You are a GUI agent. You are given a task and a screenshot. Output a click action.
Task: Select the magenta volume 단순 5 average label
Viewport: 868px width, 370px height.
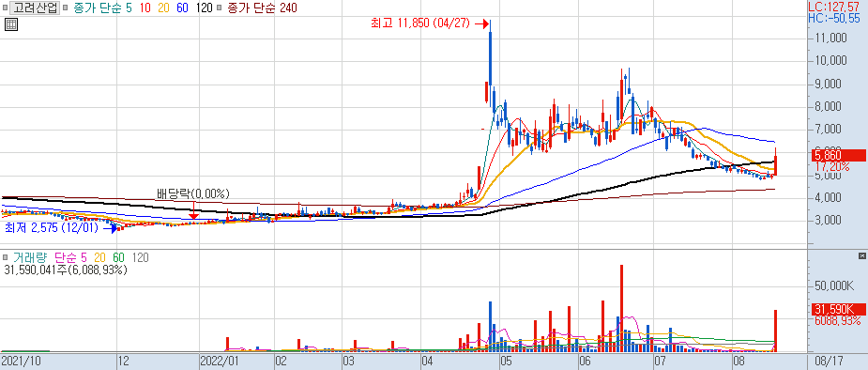71,257
